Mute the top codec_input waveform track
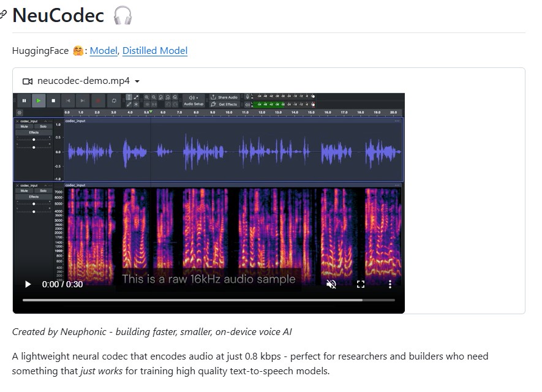 click(24, 126)
